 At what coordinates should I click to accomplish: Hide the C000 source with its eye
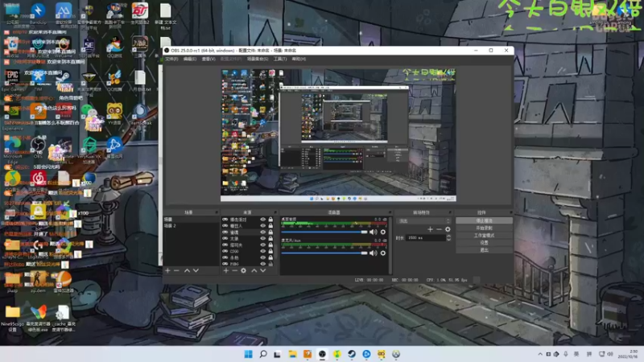point(263,251)
